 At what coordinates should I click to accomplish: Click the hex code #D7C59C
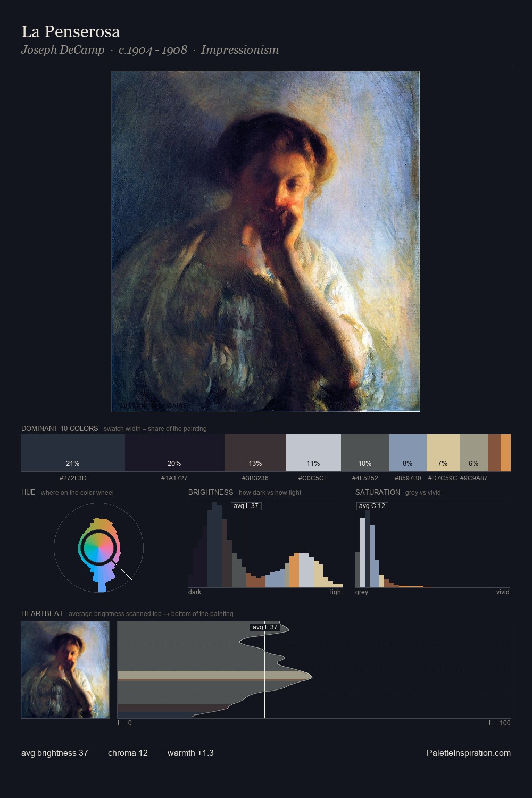click(443, 478)
